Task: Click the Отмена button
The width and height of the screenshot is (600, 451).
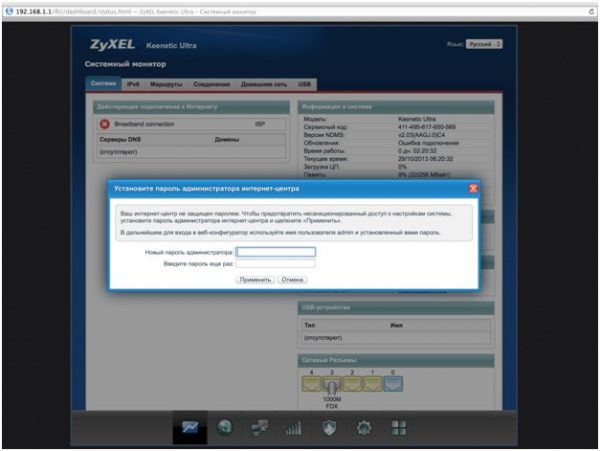Action: [x=292, y=280]
